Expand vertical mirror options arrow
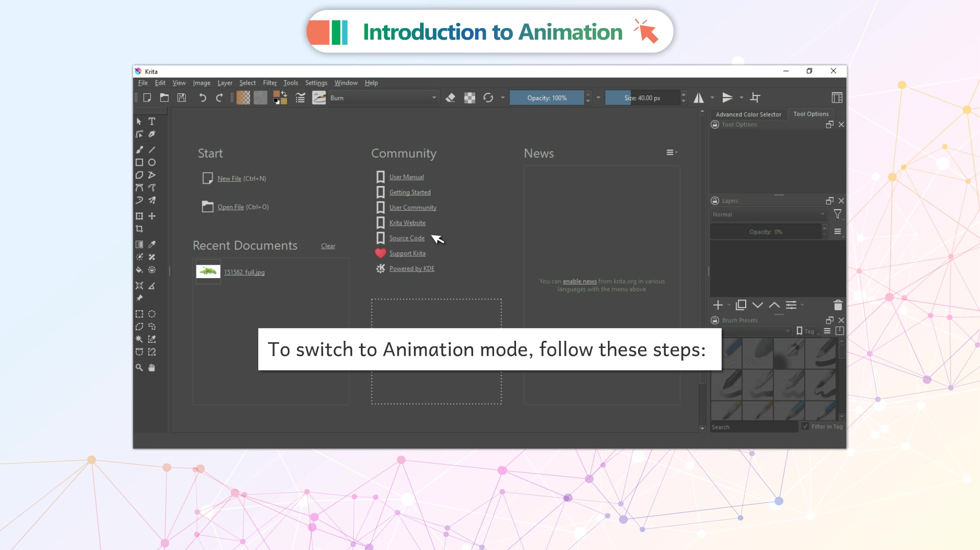 click(x=742, y=98)
